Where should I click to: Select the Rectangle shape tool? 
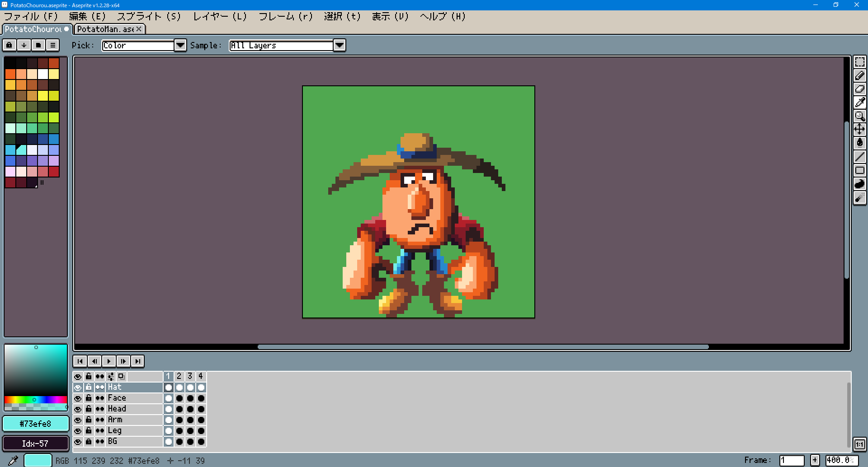pyautogui.click(x=859, y=170)
